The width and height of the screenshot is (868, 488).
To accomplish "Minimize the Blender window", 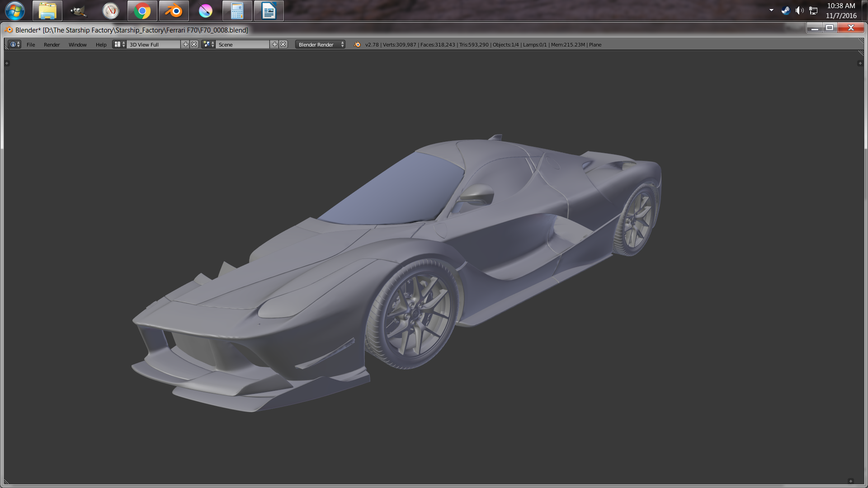I will tap(814, 28).
